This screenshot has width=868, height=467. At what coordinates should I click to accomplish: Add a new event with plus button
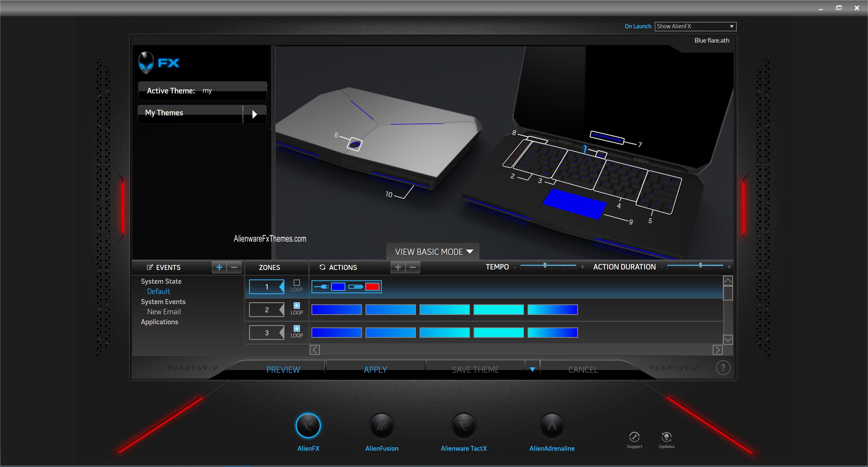[x=219, y=267]
